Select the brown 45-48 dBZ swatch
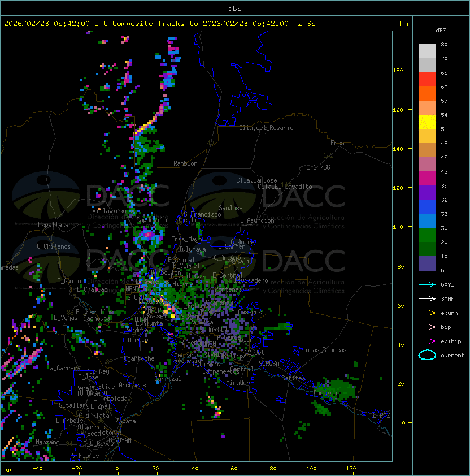Viewport: 470px width, 476px height. (427, 150)
